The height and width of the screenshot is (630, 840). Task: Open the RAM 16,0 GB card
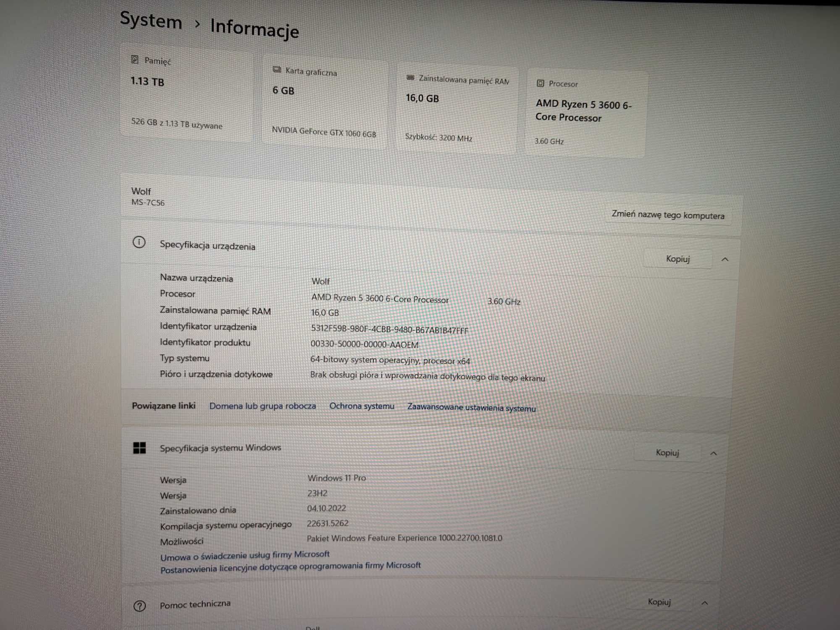[x=457, y=108]
